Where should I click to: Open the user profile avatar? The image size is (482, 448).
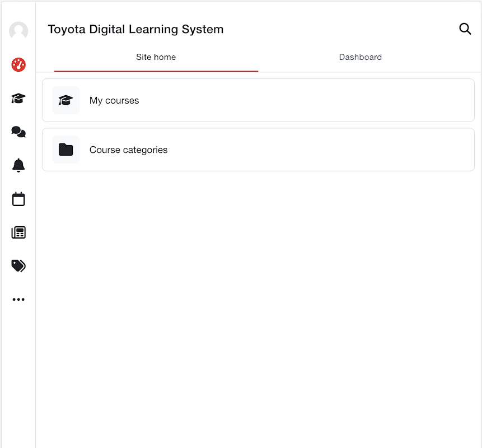coord(18,31)
